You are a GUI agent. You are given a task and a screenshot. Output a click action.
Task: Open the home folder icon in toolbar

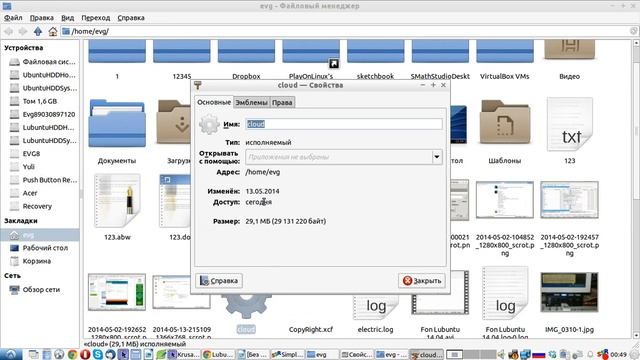pyautogui.click(x=53, y=31)
